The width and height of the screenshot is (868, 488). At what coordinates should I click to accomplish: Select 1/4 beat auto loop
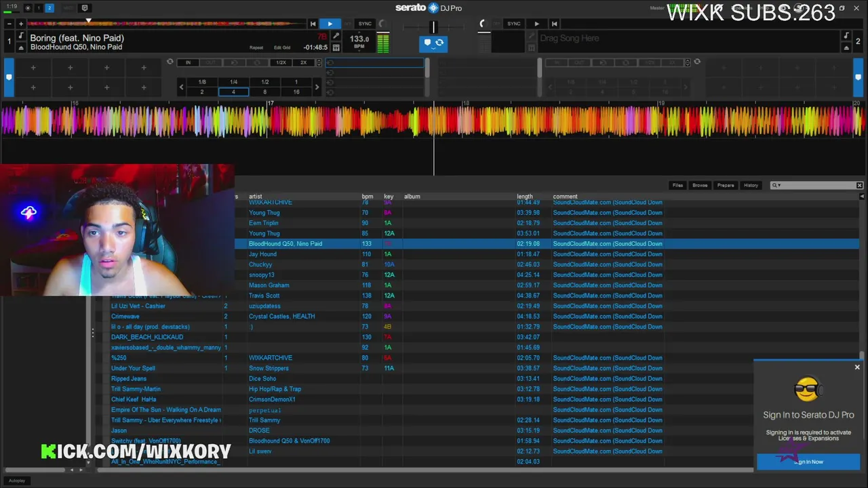233,82
